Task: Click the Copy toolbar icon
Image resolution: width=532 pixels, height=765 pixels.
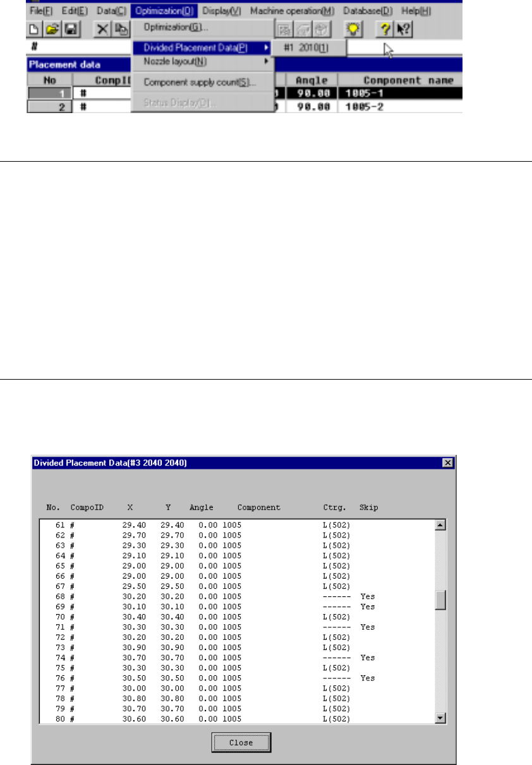Action: pyautogui.click(x=120, y=28)
